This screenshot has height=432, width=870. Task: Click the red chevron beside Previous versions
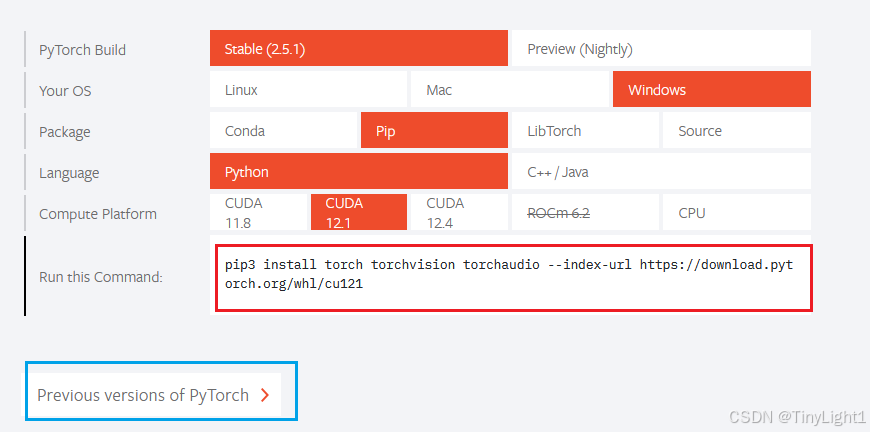pos(265,395)
